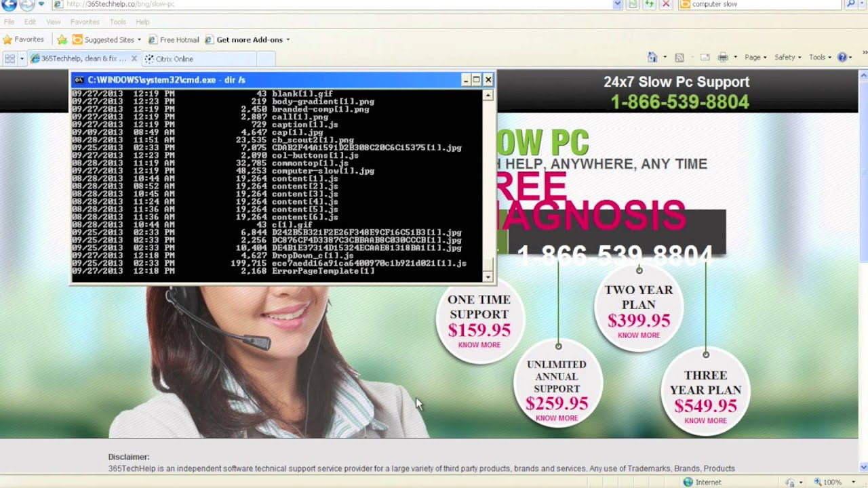This screenshot has width=868, height=488.
Task: Open the recent pages dropdown arrow
Action: [x=41, y=4]
